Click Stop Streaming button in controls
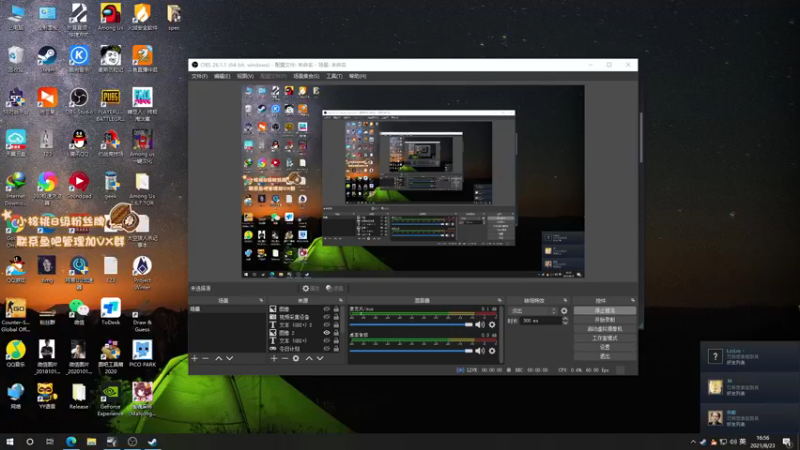Viewport: 800px width, 450px height. (605, 310)
